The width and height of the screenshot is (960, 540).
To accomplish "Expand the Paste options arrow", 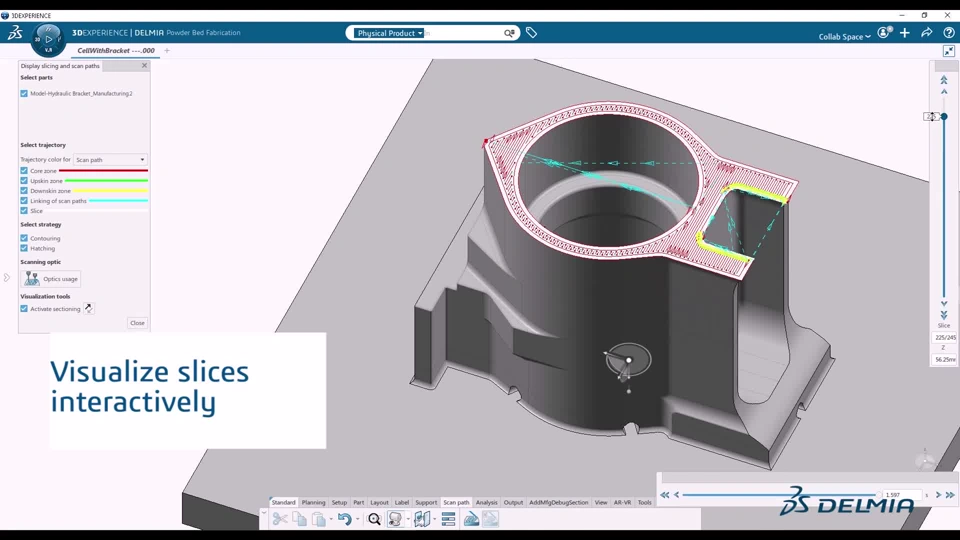I will pos(331,519).
